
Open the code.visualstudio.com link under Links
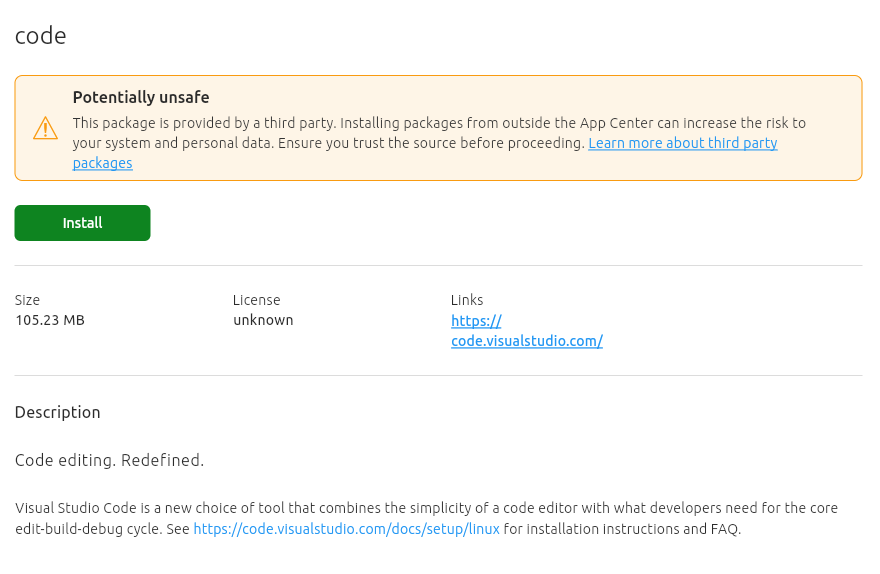(x=526, y=330)
